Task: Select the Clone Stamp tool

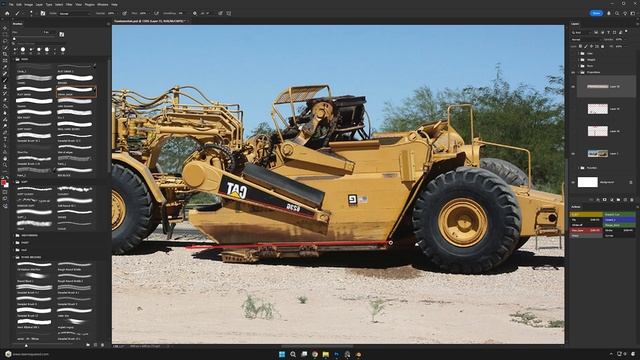Action: coord(5,87)
